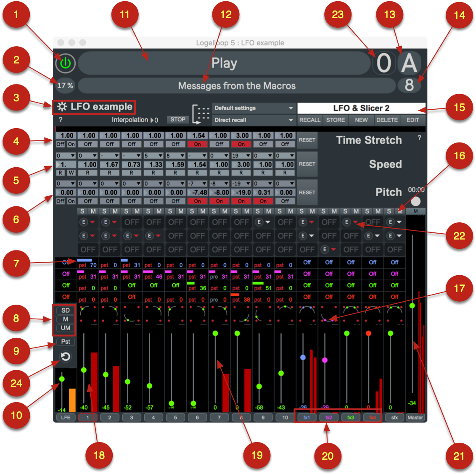Select the fx3 track label
The width and height of the screenshot is (476, 474).
[351, 418]
